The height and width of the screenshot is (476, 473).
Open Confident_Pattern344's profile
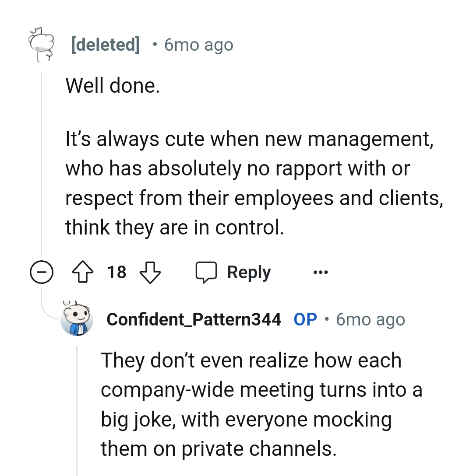[x=194, y=319]
